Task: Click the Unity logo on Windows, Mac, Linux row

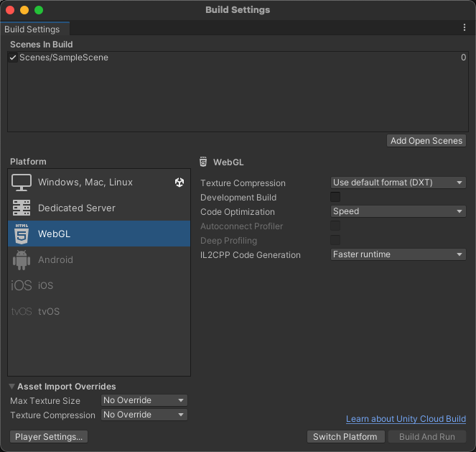Action: tap(179, 183)
